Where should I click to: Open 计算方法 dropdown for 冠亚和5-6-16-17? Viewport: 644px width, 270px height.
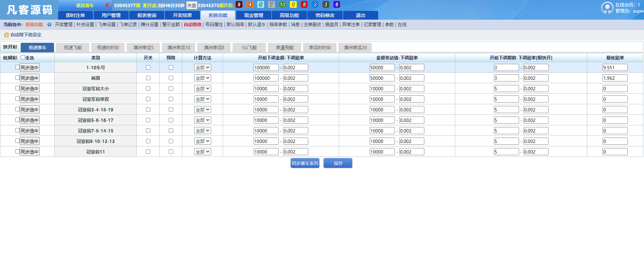[x=203, y=120]
